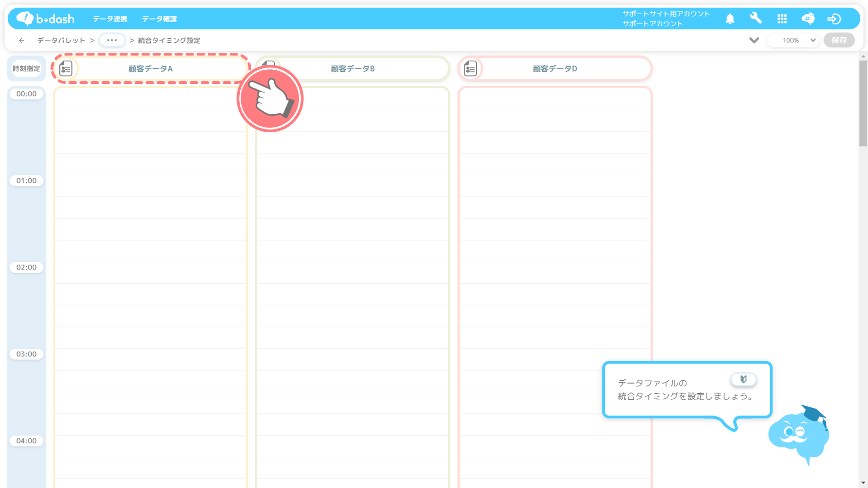
Task: Click the 03:00 time label
Action: click(x=26, y=354)
